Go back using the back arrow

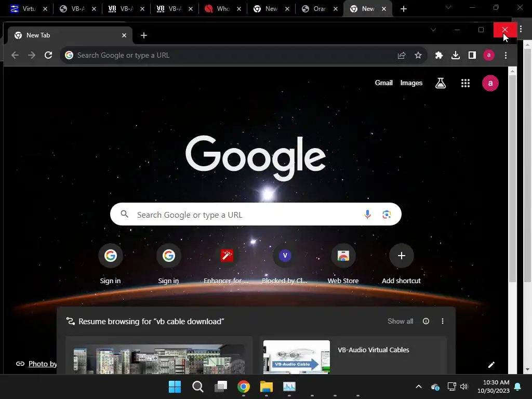[x=15, y=55]
